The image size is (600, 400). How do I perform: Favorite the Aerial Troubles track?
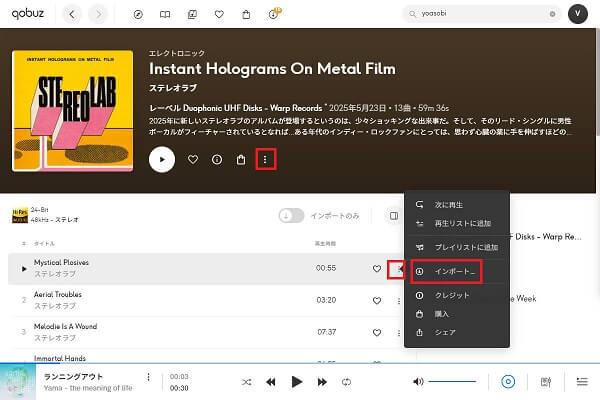377,300
